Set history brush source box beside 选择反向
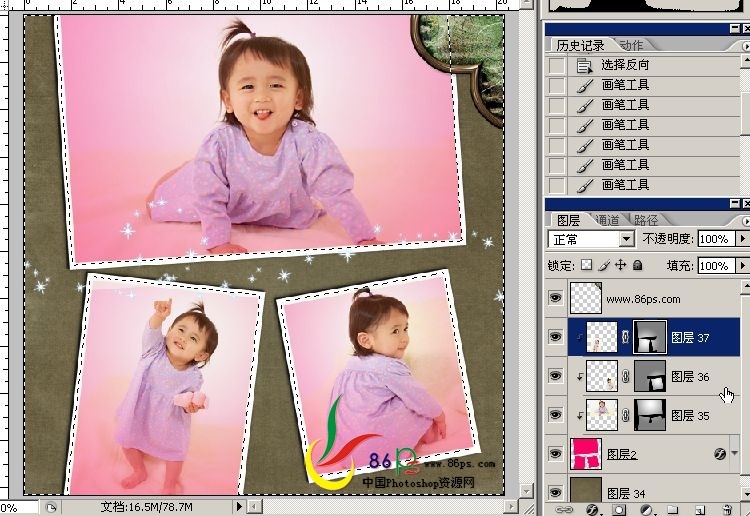The image size is (750, 516). click(556, 66)
